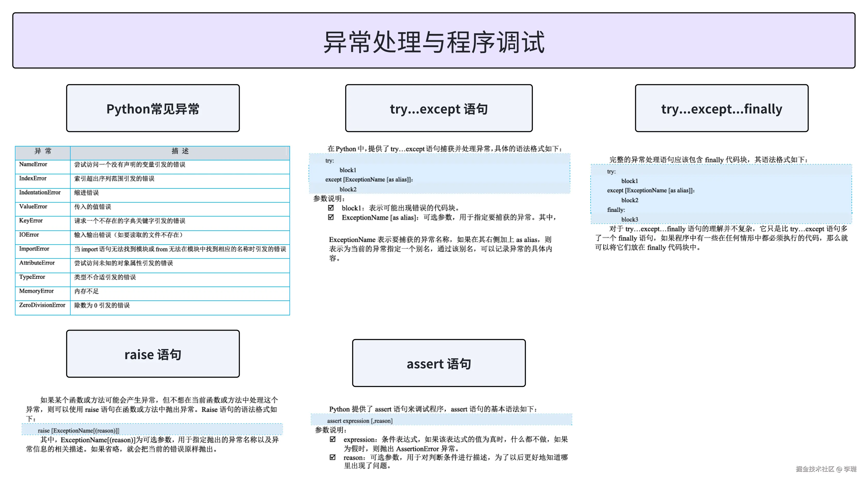The width and height of the screenshot is (868, 484).
Task: Click the finally: line in code block
Action: (x=616, y=210)
